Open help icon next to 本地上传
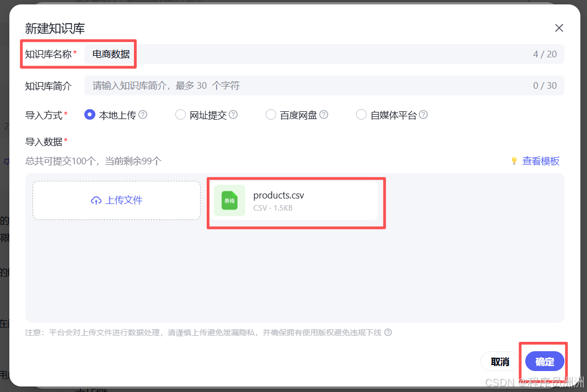The height and width of the screenshot is (392, 587). click(x=143, y=115)
